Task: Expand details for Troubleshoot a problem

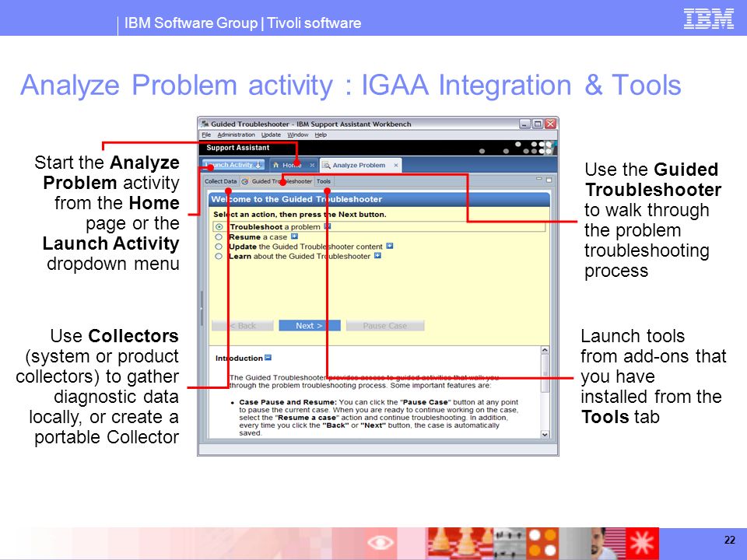Action: click(x=328, y=226)
